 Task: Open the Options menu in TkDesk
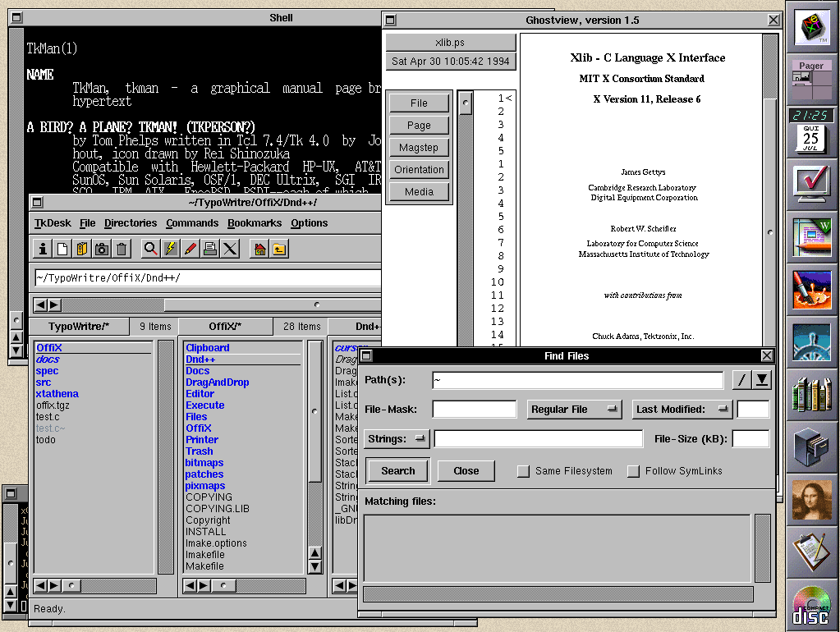click(309, 222)
